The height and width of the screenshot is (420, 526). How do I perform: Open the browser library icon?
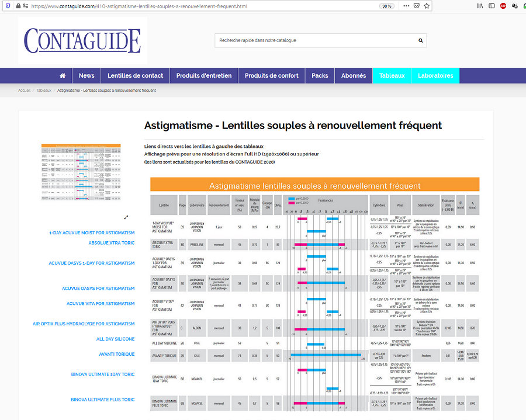480,6
